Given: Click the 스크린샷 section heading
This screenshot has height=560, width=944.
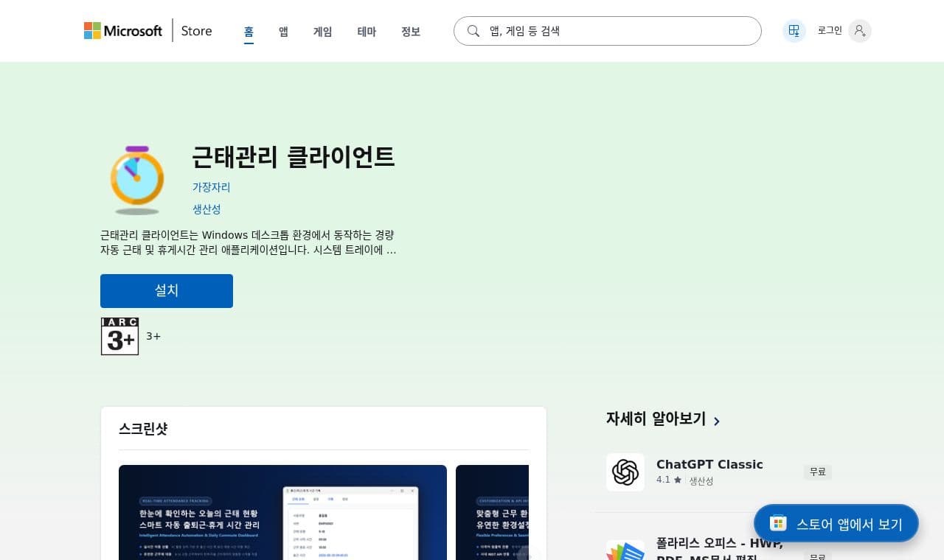Looking at the screenshot, I should pyautogui.click(x=143, y=429).
